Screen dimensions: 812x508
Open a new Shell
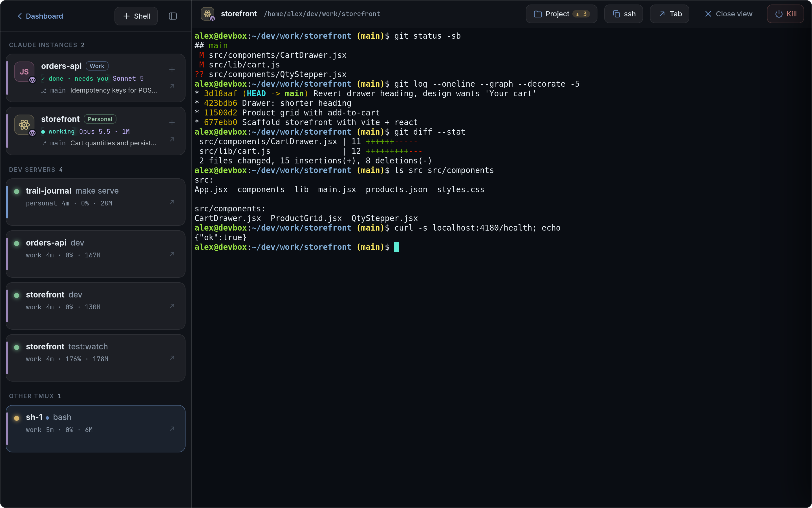pyautogui.click(x=136, y=16)
